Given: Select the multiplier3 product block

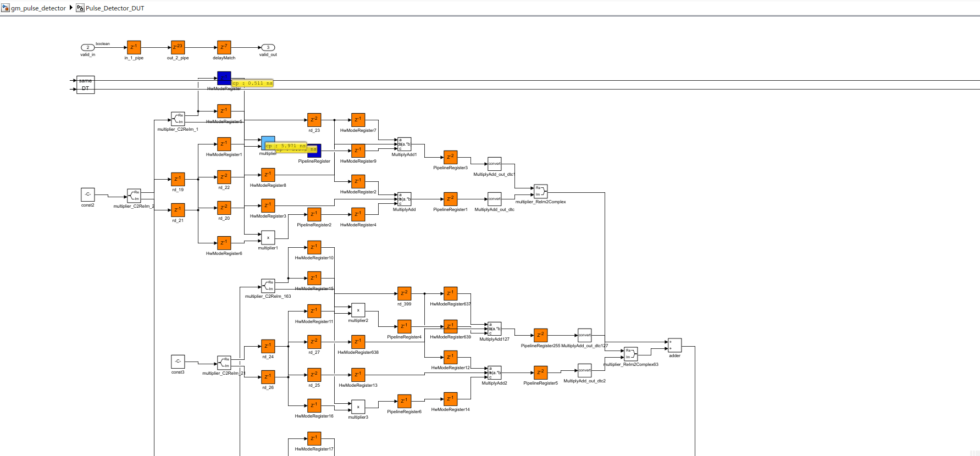Looking at the screenshot, I should 358,407.
